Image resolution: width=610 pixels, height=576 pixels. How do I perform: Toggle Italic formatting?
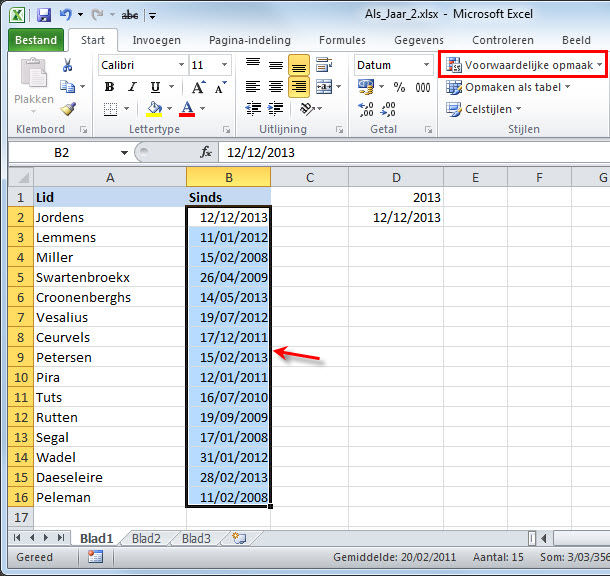[132, 87]
